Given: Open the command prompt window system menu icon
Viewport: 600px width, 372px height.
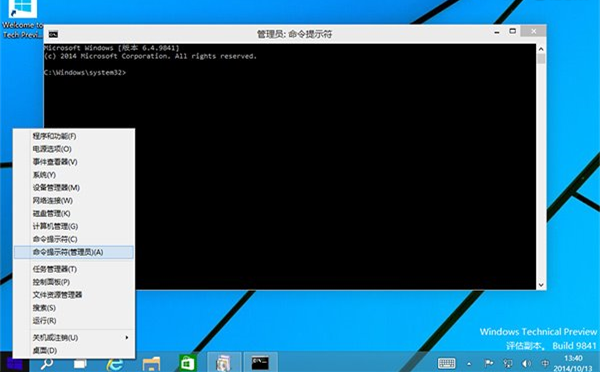Looking at the screenshot, I should 53,34.
